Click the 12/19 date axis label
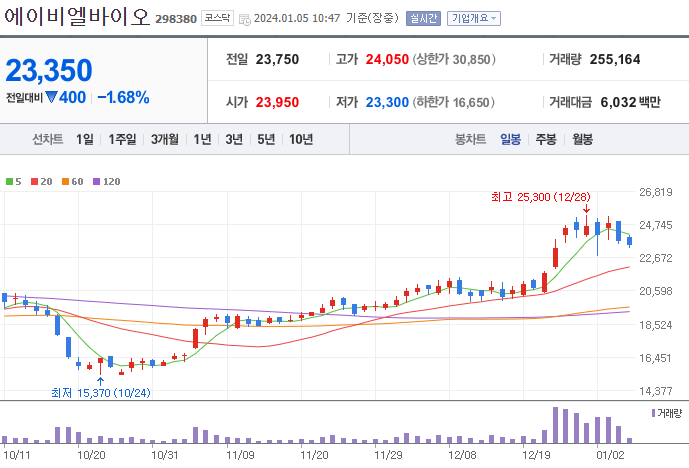 pyautogui.click(x=536, y=455)
